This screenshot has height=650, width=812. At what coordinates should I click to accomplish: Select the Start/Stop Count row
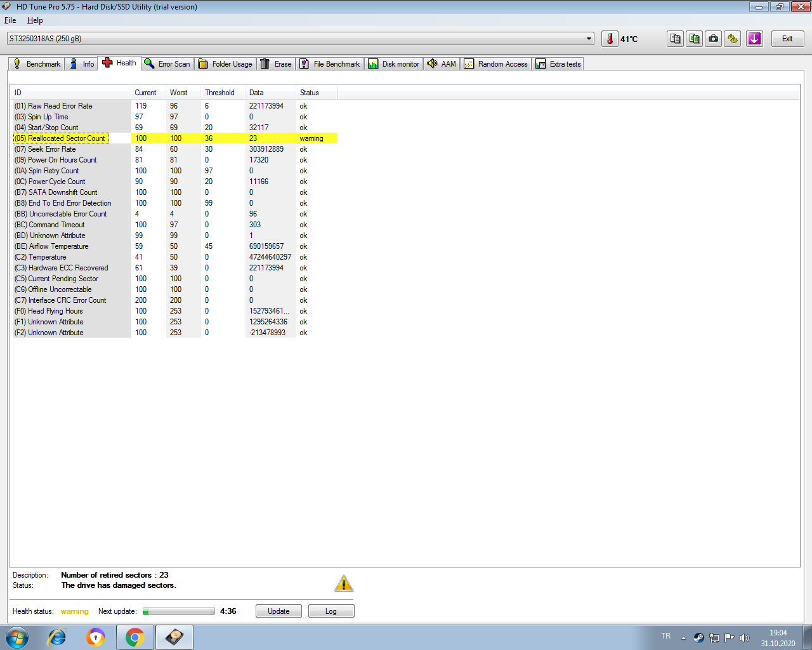click(175, 128)
